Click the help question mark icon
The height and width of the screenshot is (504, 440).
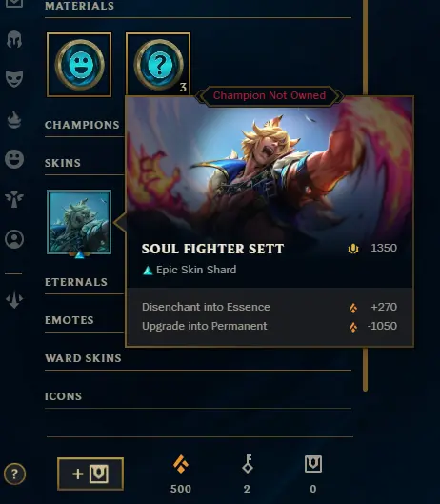point(14,474)
